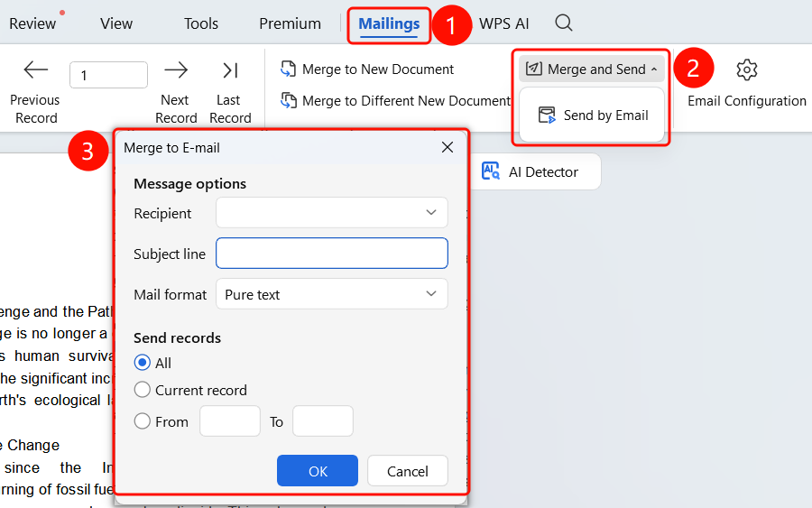Select the From range radio button

coord(143,421)
